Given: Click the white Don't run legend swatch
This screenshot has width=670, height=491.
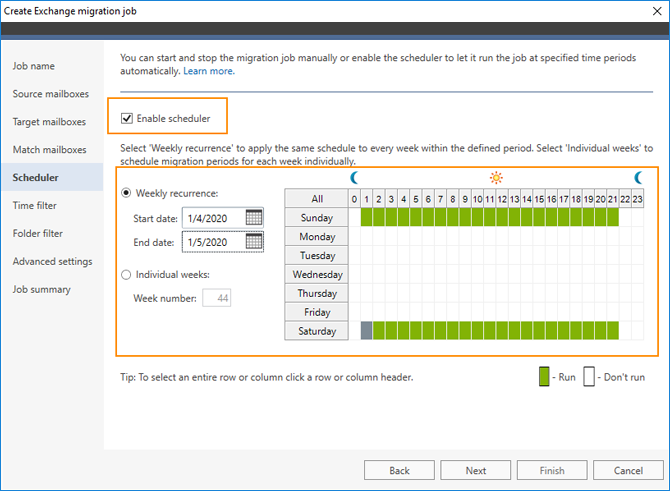Looking at the screenshot, I should tap(589, 376).
